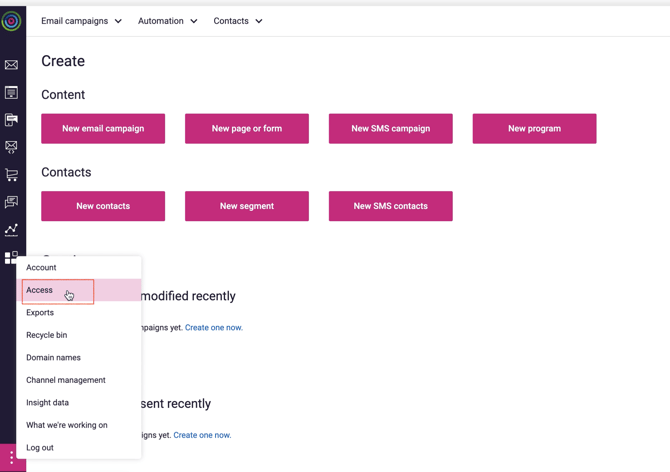670x472 pixels.
Task: Open Channel management from the menu
Action: tap(66, 380)
